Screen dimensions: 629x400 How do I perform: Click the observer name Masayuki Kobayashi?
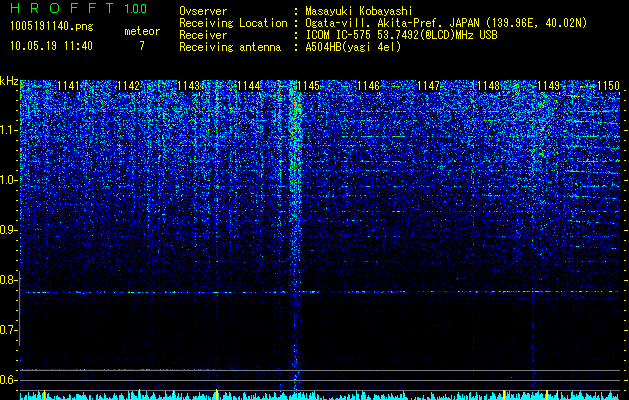pos(359,11)
